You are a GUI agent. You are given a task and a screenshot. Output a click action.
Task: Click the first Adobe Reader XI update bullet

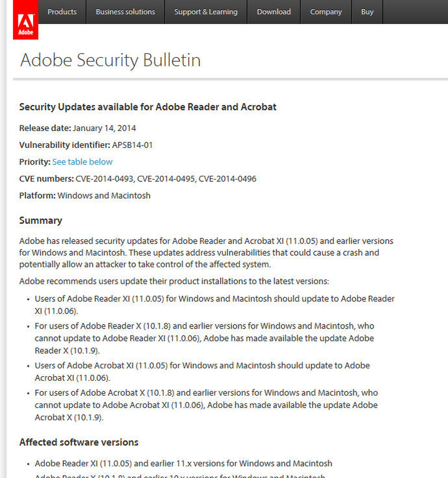click(x=214, y=304)
